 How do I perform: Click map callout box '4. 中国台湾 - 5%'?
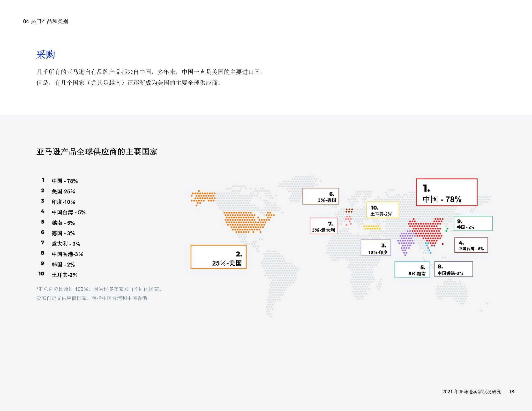click(x=471, y=245)
